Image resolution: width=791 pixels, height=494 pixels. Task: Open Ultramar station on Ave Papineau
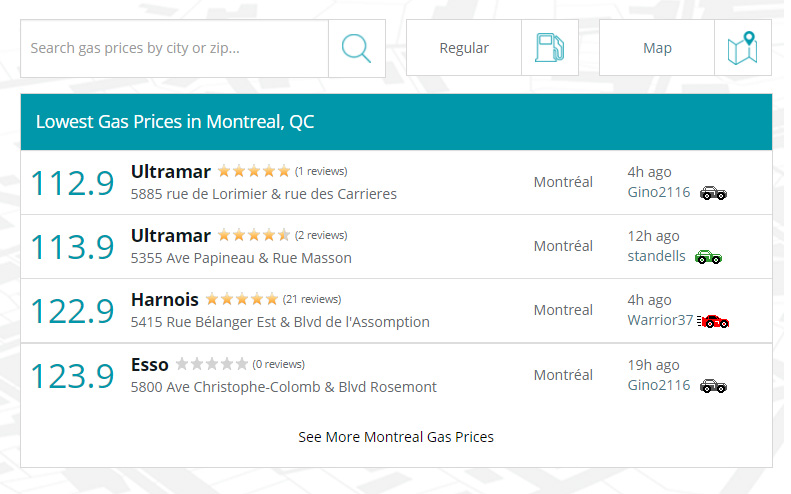[x=170, y=236]
